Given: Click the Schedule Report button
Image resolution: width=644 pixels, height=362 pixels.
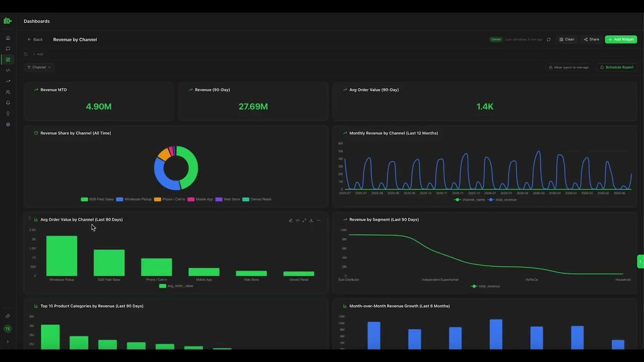Looking at the screenshot, I should coord(616,67).
